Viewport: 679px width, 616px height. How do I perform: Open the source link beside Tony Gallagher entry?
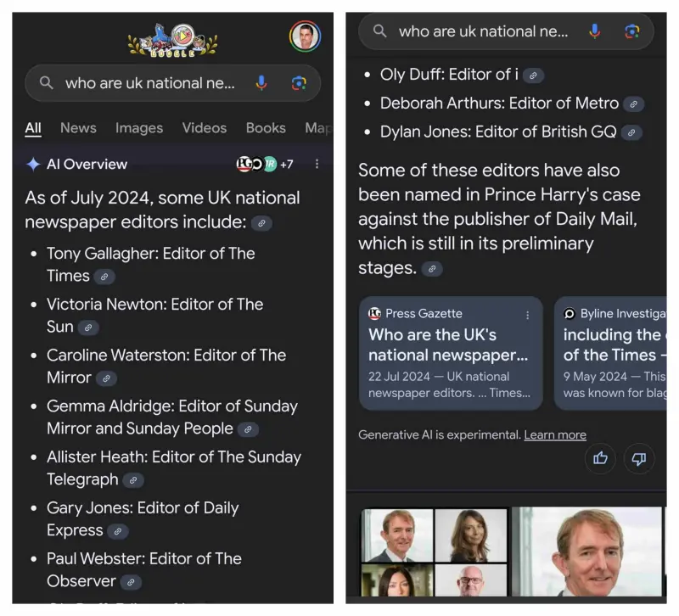pyautogui.click(x=104, y=277)
